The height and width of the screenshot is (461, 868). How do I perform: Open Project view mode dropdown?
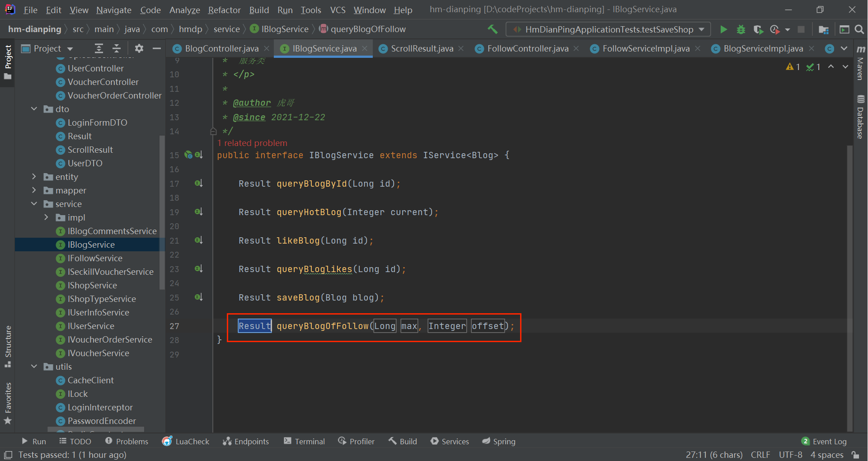pyautogui.click(x=70, y=49)
